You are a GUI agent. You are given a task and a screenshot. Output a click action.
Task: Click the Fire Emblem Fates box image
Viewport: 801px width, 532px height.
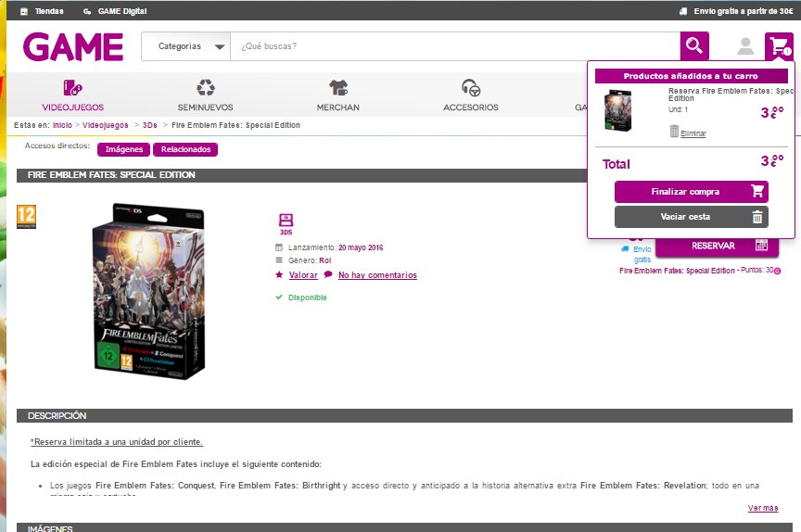[149, 291]
